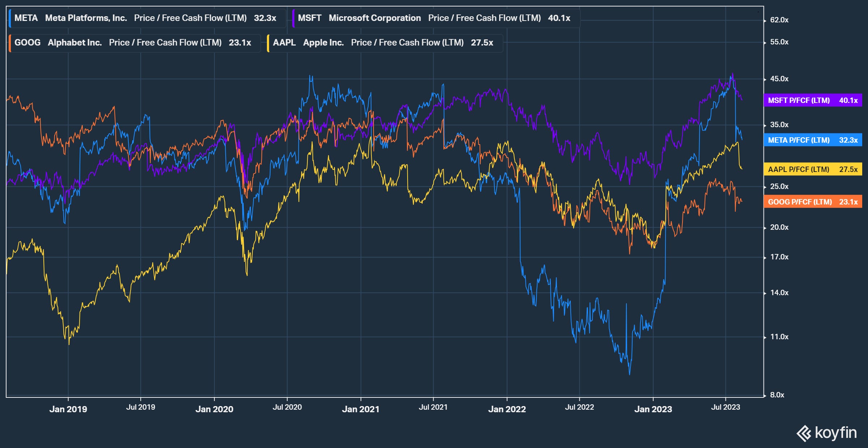Image resolution: width=868 pixels, height=448 pixels.
Task: Click the 14.0x y-axis label
Action: (779, 293)
